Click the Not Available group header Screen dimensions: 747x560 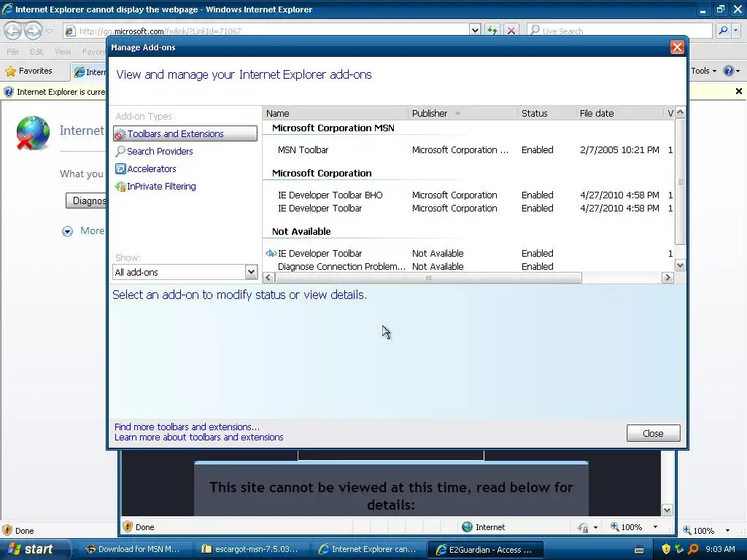click(301, 231)
